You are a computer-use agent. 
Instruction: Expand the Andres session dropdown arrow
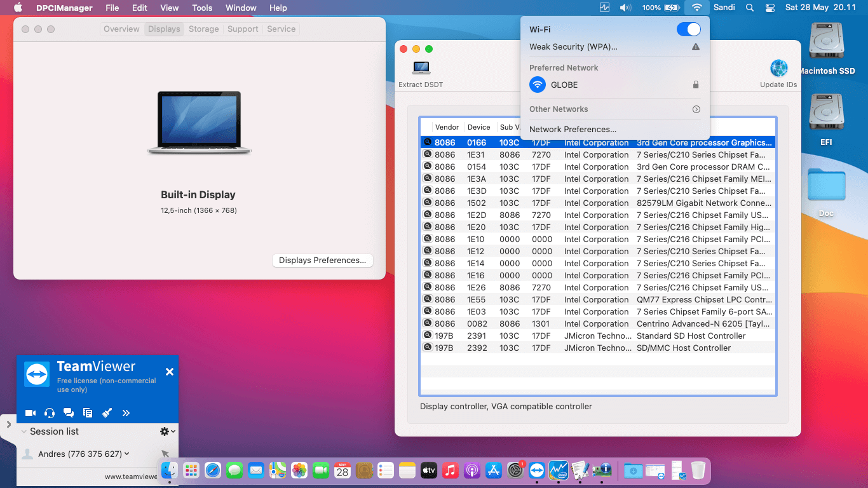[127, 454]
